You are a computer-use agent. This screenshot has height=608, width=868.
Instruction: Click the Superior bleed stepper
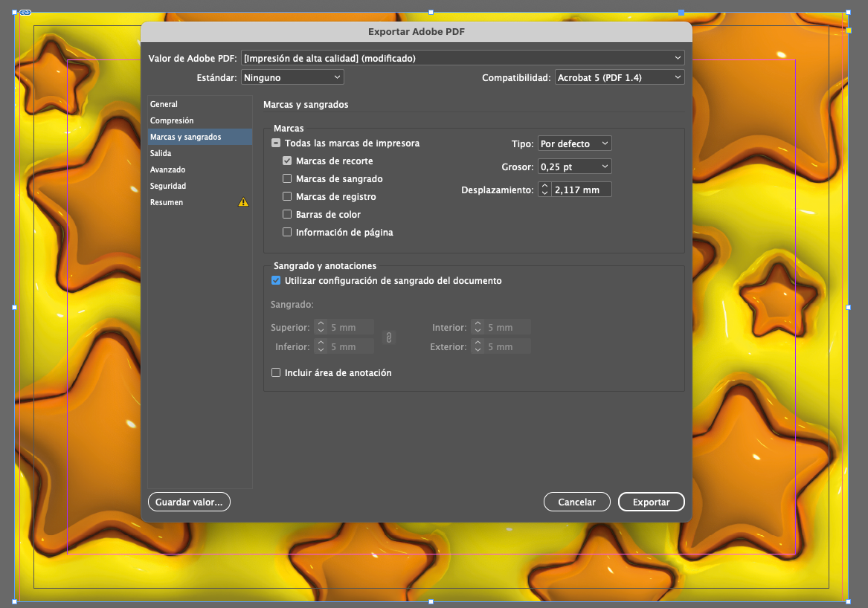point(321,327)
